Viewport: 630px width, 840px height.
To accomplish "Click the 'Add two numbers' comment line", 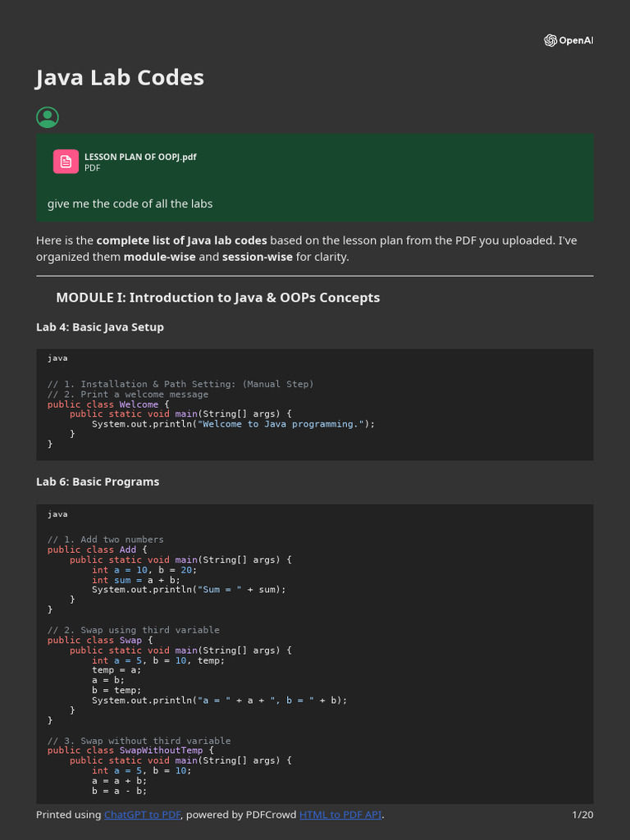I will coord(105,540).
